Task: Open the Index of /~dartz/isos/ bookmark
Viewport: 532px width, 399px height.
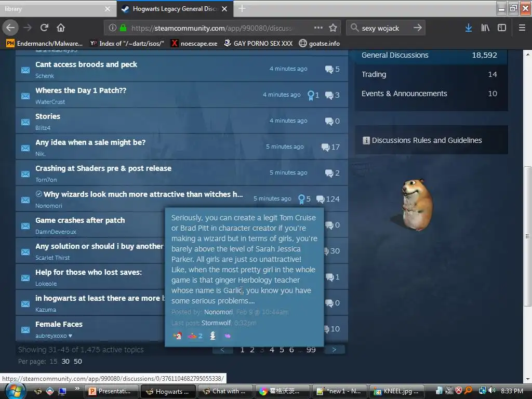Action: [127, 44]
